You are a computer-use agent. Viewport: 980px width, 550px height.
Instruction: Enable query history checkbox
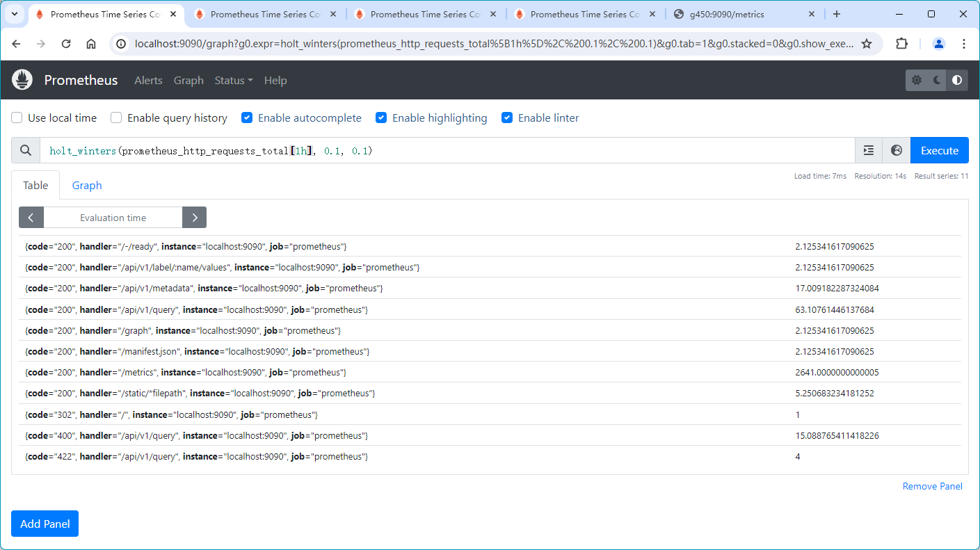116,118
